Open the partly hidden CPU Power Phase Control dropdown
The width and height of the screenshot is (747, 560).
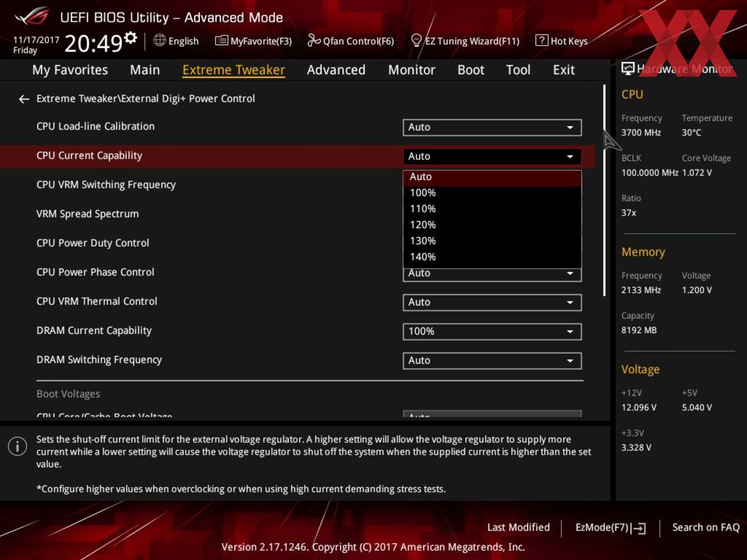click(x=492, y=275)
